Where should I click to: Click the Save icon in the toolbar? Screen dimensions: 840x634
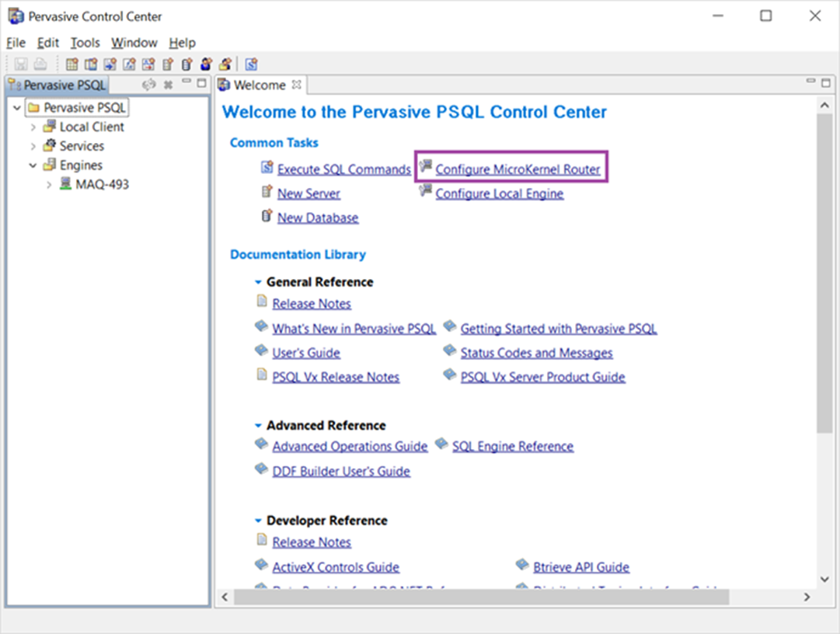(x=21, y=64)
